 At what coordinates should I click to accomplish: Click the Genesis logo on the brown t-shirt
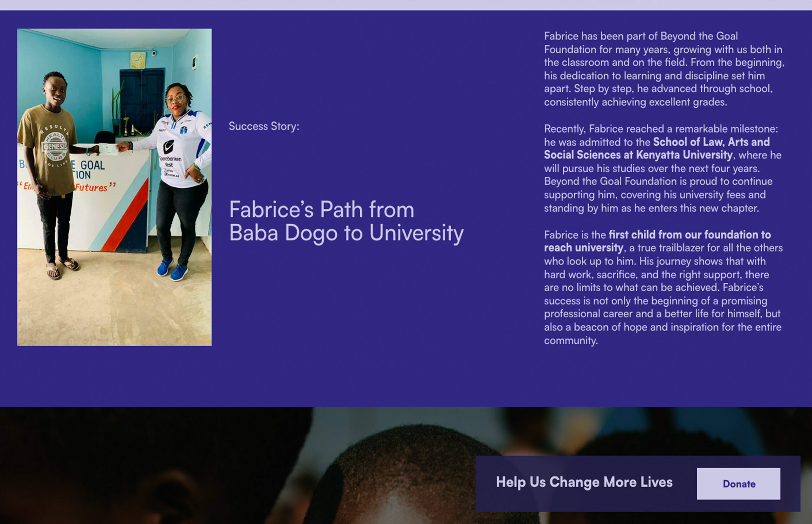coord(55,147)
